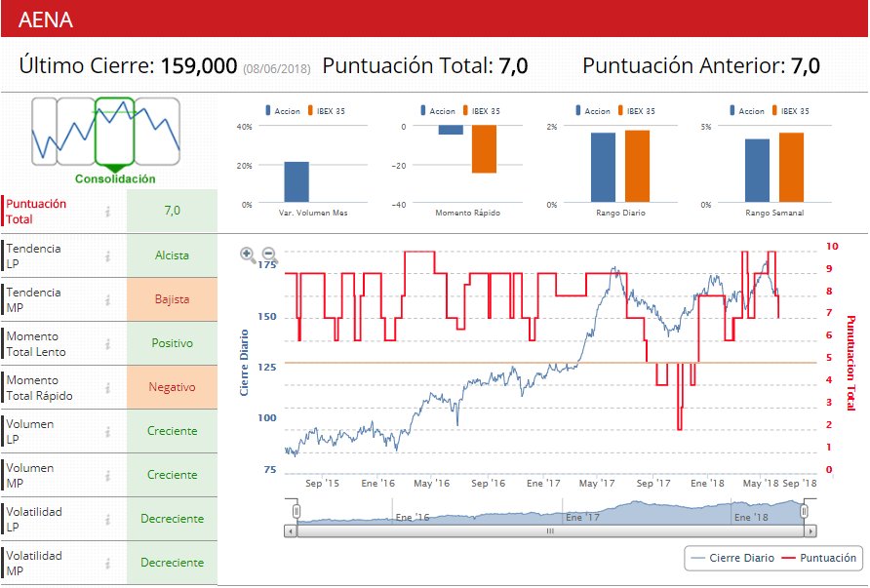Open info icon for Volumen LP row
Screen dimensions: 870x588
107,432
